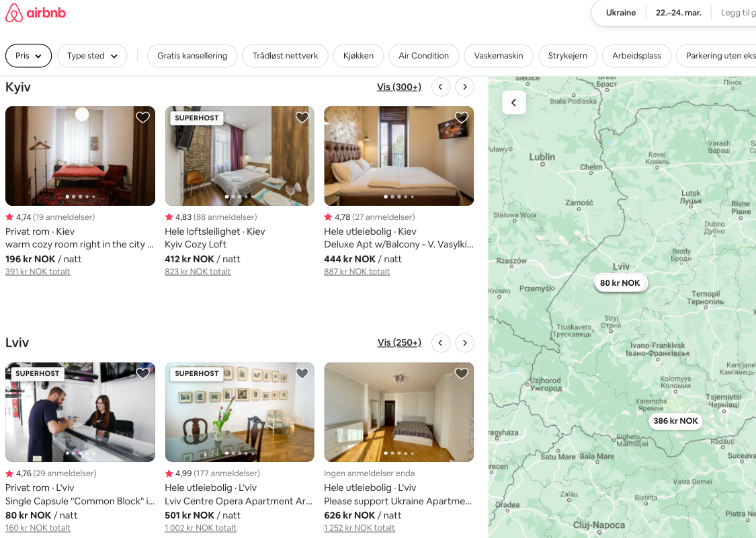
Task: Enable the Trådløst nettverk filter
Action: pos(285,56)
